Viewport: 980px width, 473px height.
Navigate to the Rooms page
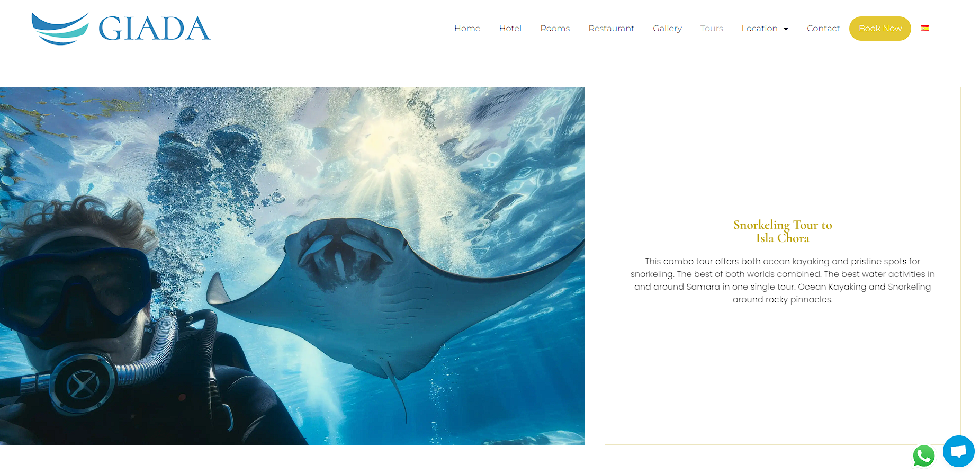click(555, 29)
